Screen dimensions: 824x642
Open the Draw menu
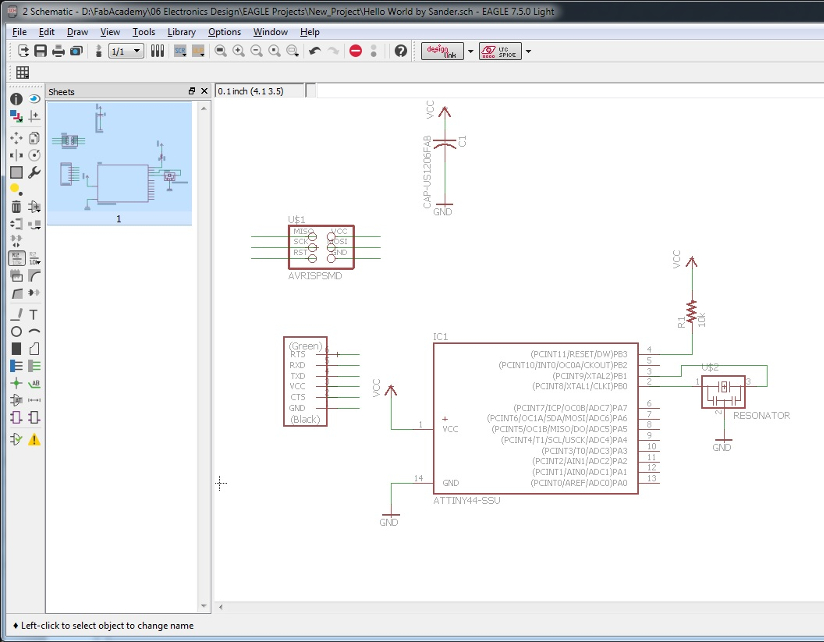click(x=77, y=32)
